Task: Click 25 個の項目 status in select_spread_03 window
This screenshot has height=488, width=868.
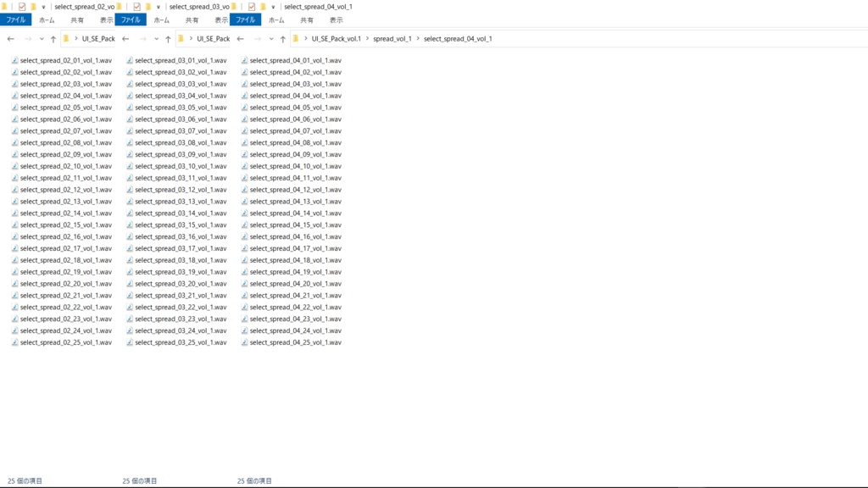Action: (x=140, y=481)
